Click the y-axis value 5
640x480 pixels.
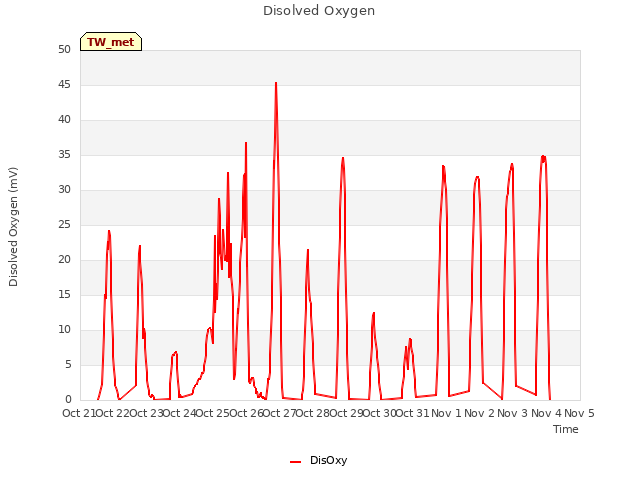68,364
